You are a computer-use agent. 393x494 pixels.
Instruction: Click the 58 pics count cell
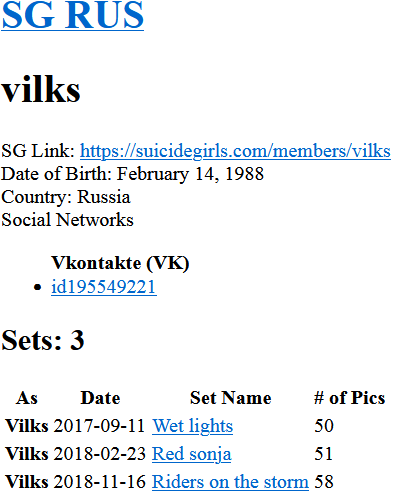pyautogui.click(x=324, y=482)
